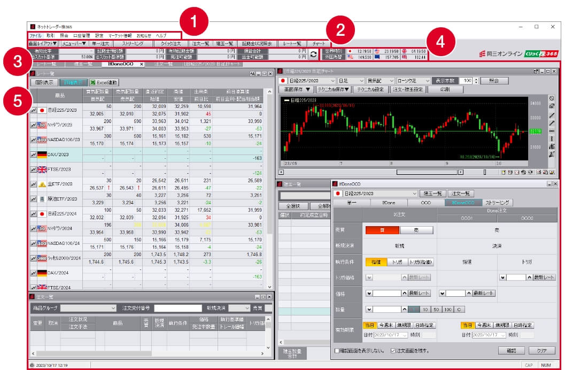Open ファイル menu

pyautogui.click(x=36, y=36)
